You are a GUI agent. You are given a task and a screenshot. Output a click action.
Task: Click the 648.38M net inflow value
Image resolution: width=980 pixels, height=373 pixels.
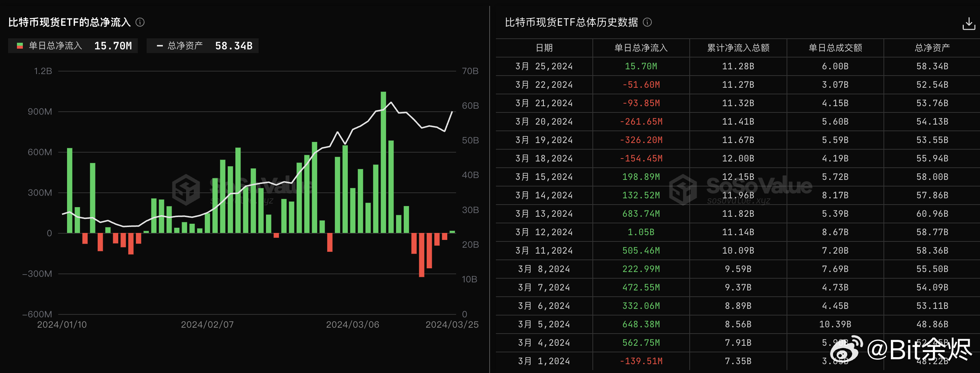641,325
